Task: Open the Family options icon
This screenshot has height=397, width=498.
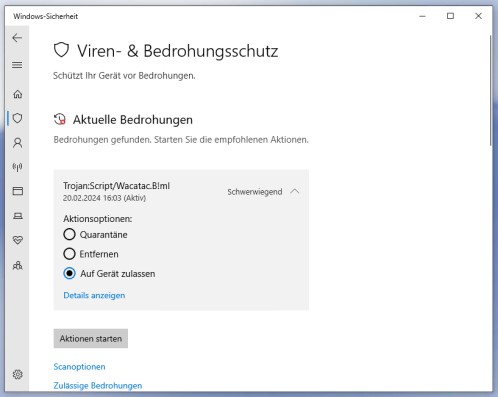Action: click(18, 265)
